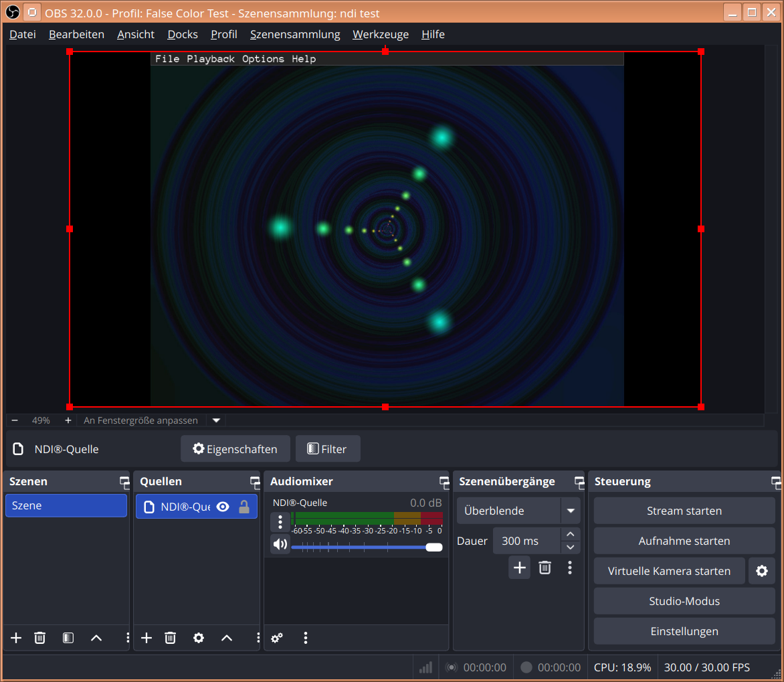Add a new scene with plus icon

click(x=16, y=638)
